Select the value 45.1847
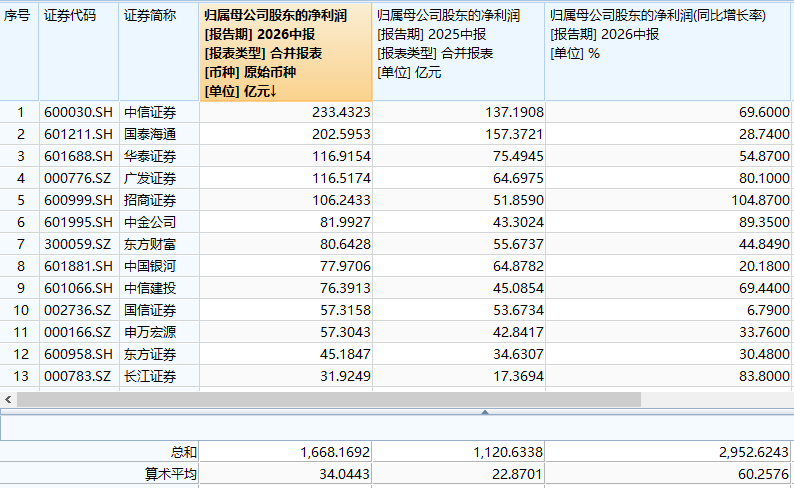 pos(345,354)
